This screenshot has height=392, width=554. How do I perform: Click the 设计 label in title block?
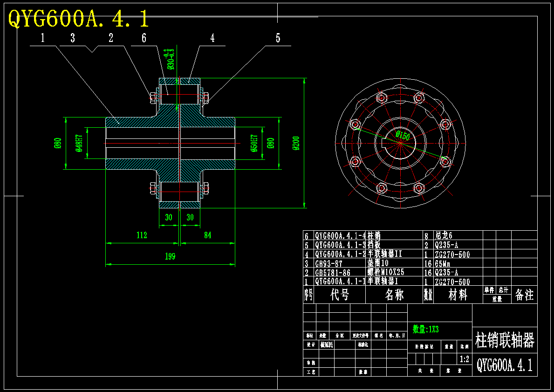311,344
